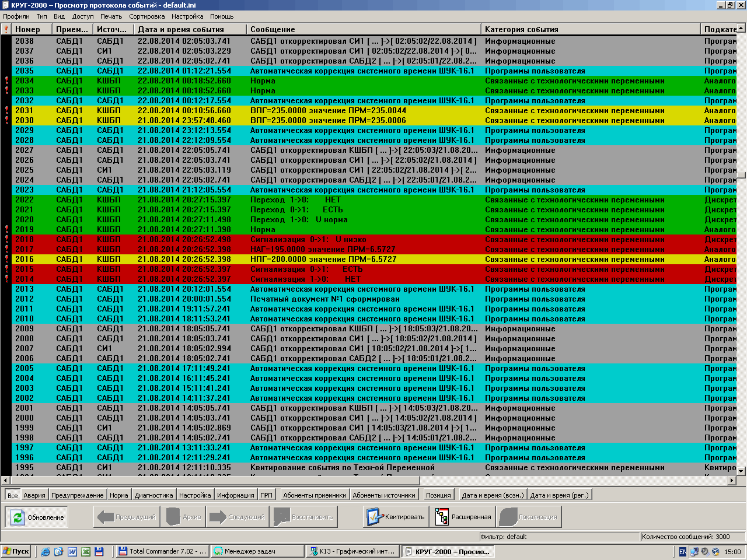The width and height of the screenshot is (747, 560).
Task: Switch to Total Commander in taskbar
Action: pyautogui.click(x=162, y=551)
